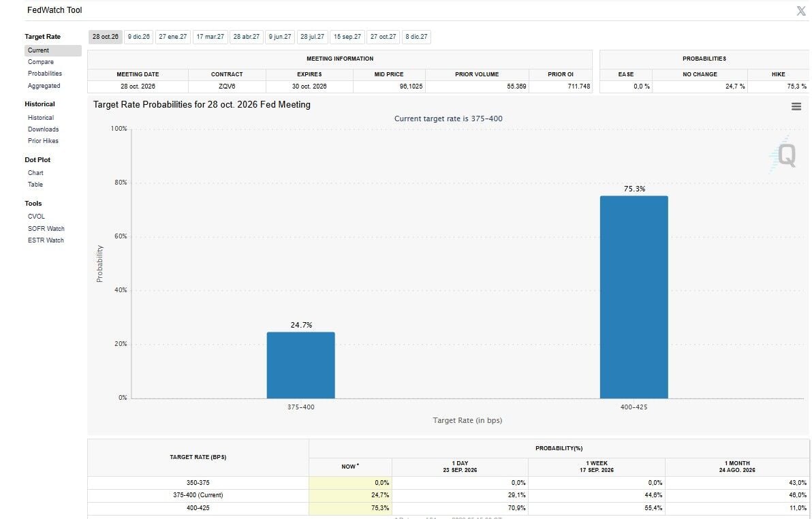Image resolution: width=812 pixels, height=519 pixels.
Task: Open the chart hamburger menu icon
Action: tap(796, 107)
